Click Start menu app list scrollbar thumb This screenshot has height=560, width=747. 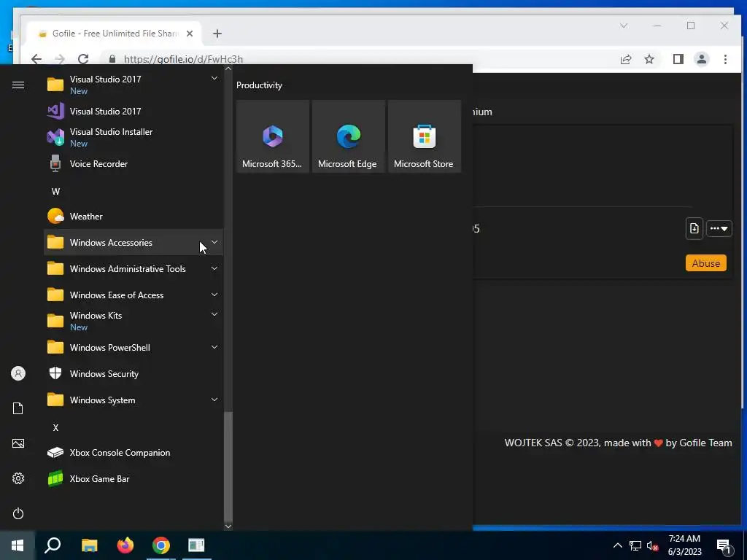pyautogui.click(x=228, y=467)
